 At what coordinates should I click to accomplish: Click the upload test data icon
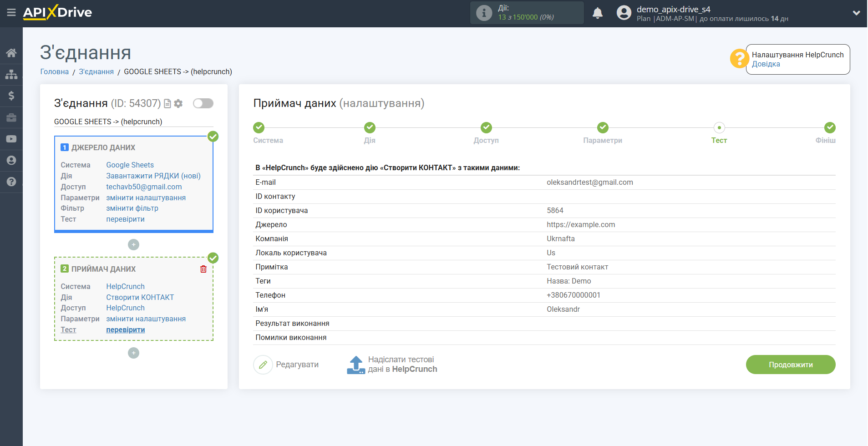pyautogui.click(x=356, y=365)
